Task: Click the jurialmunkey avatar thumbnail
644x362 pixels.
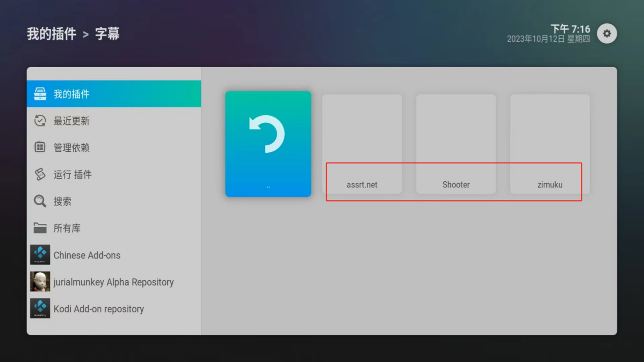Action: (40, 282)
